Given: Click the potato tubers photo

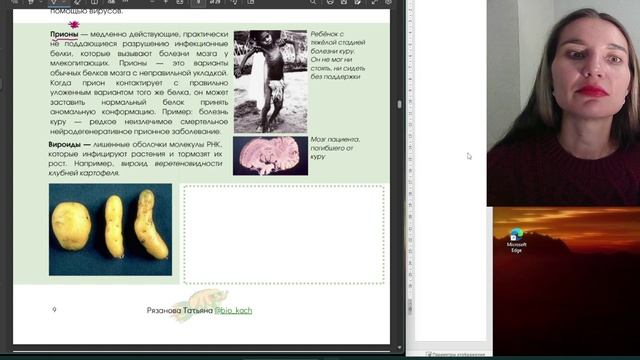Looking at the screenshot, I should tap(110, 229).
